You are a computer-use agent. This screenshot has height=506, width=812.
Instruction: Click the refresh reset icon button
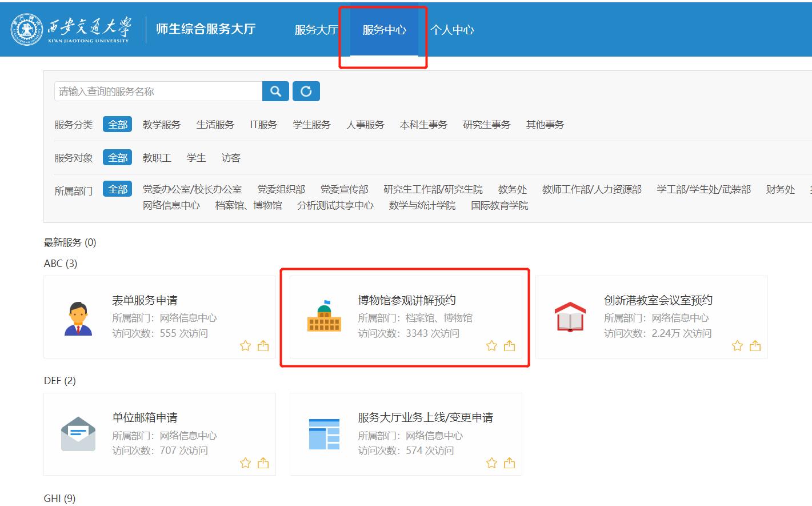[306, 91]
